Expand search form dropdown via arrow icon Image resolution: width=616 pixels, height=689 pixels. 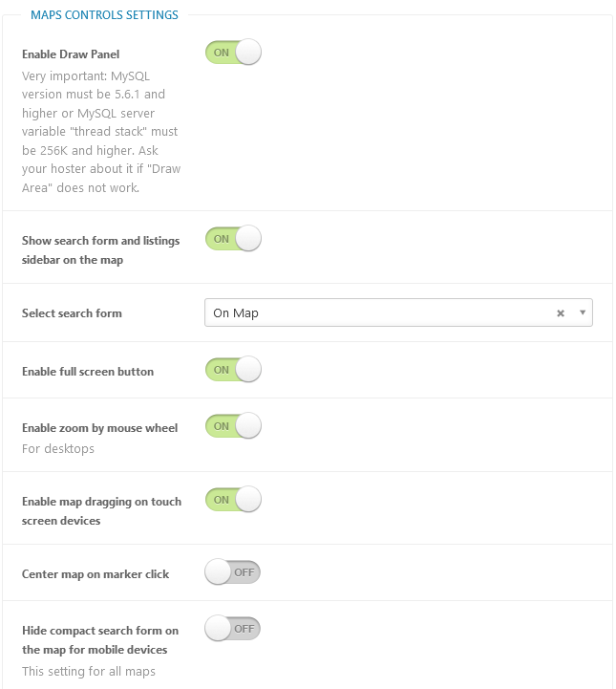pyautogui.click(x=583, y=312)
